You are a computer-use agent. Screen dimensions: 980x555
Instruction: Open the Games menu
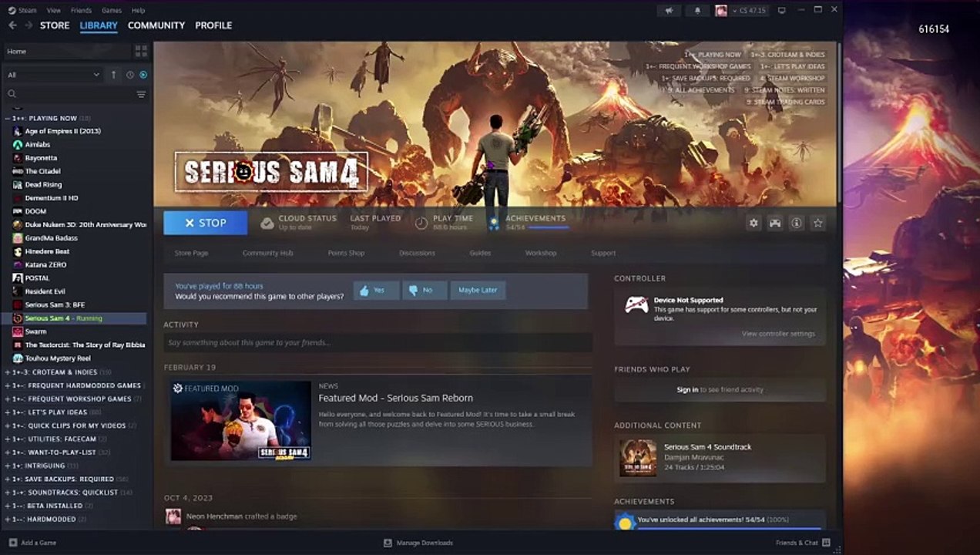[x=112, y=10]
